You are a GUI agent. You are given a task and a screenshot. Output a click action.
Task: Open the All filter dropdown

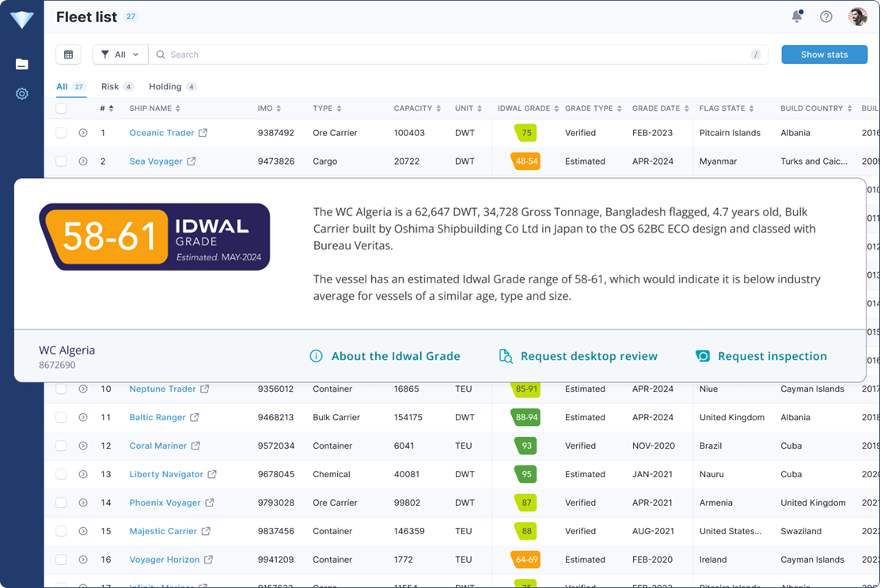120,55
